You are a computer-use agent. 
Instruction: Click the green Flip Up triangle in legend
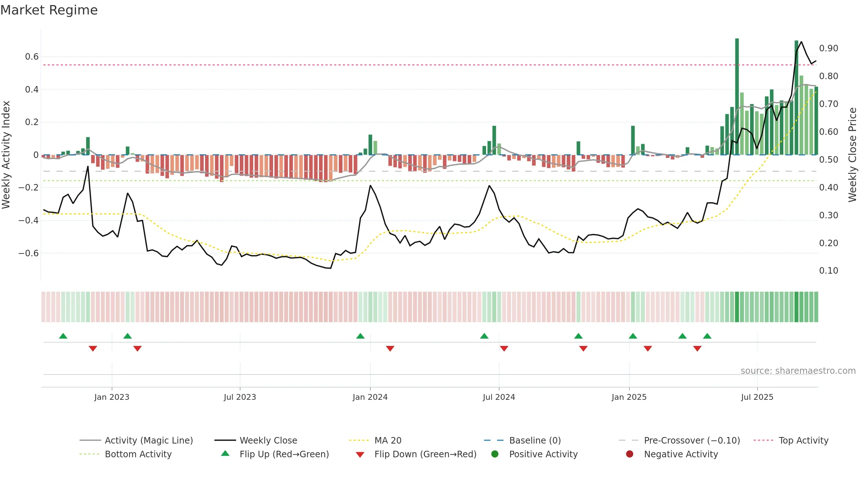(x=225, y=453)
